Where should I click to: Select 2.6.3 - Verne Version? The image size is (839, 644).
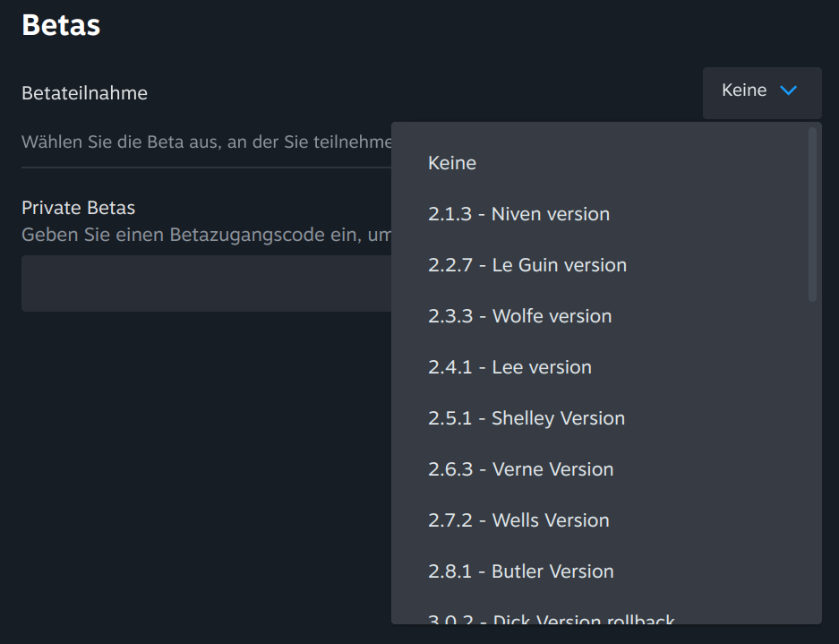coord(520,469)
